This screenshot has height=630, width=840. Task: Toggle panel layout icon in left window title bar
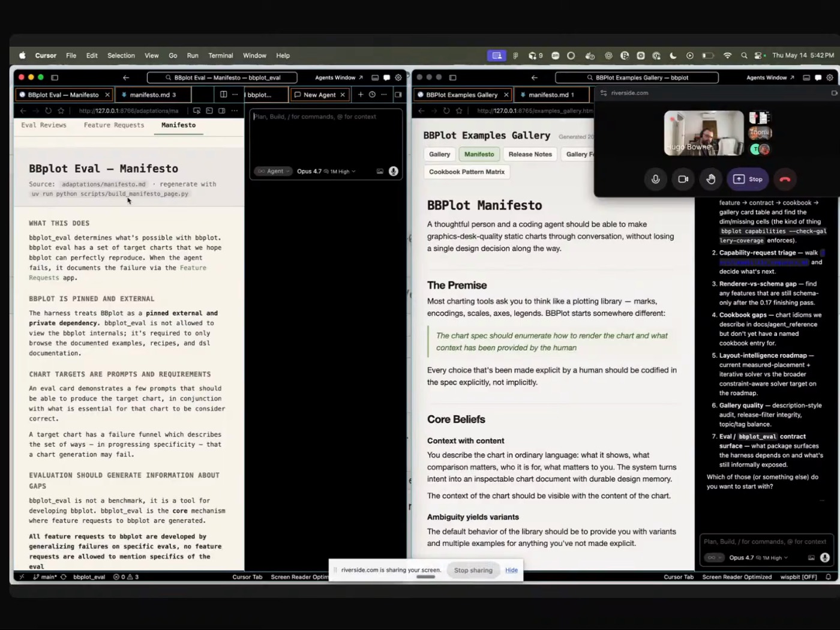tap(375, 77)
